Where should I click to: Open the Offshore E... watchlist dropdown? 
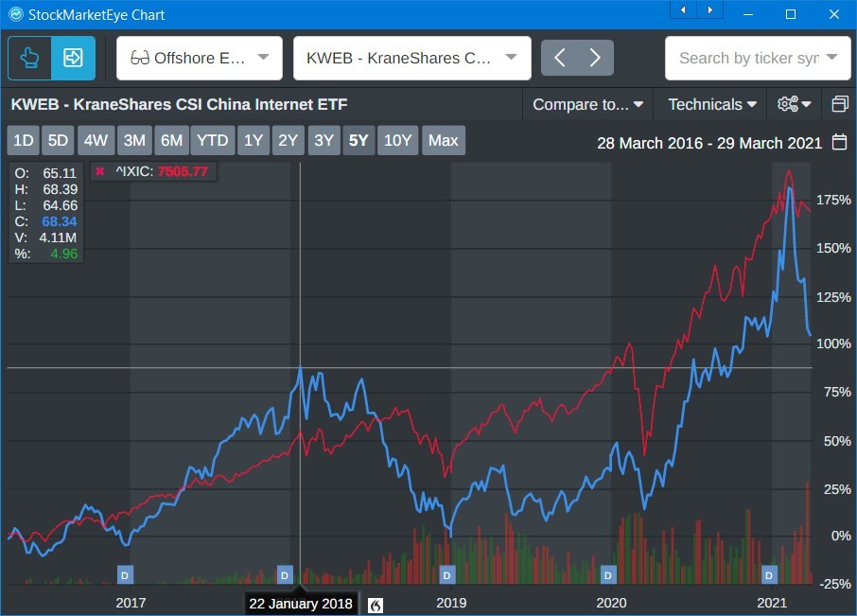pos(200,58)
